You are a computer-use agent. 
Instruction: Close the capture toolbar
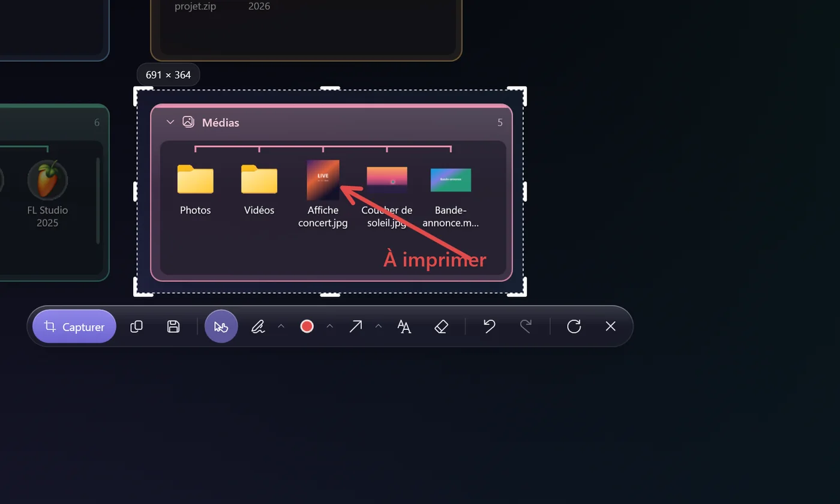click(x=611, y=326)
